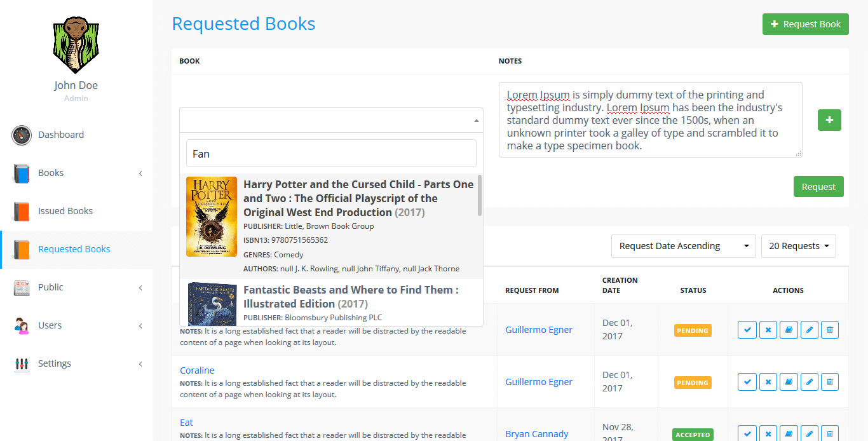Collapse the book selection combo box arrow
This screenshot has width=868, height=441.
(476, 120)
